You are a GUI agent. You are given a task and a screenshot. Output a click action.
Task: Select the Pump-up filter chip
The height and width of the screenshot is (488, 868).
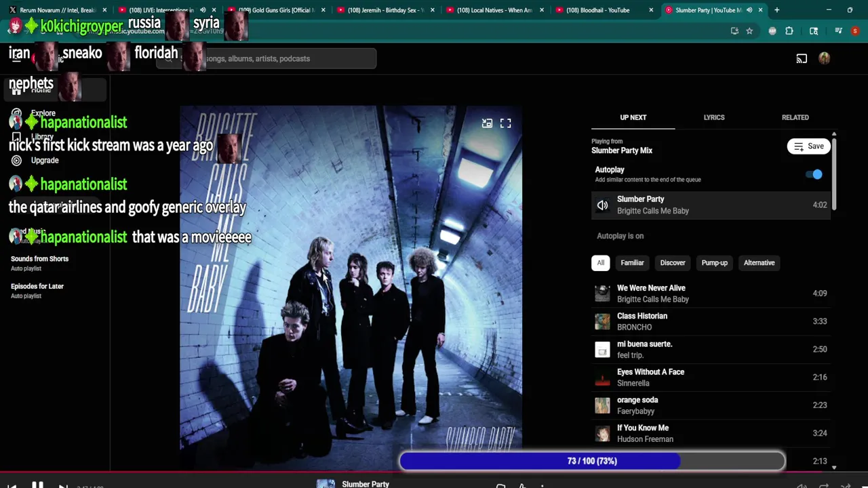point(714,263)
